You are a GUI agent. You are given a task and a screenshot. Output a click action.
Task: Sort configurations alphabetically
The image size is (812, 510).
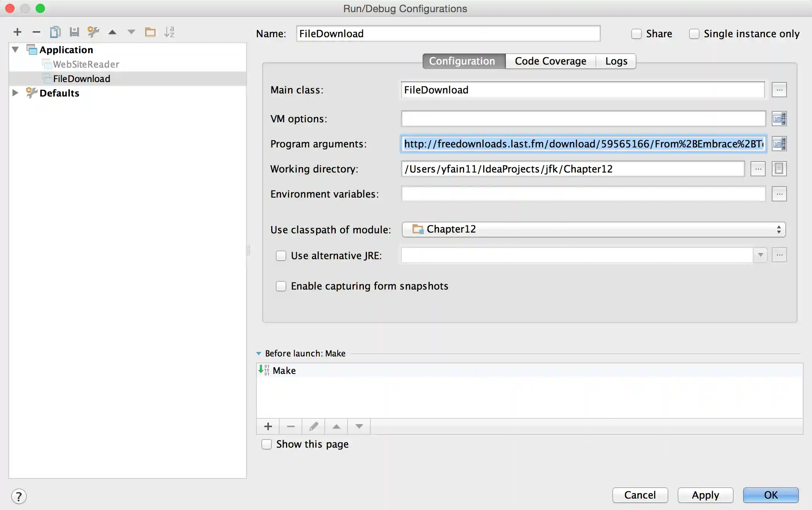point(169,32)
